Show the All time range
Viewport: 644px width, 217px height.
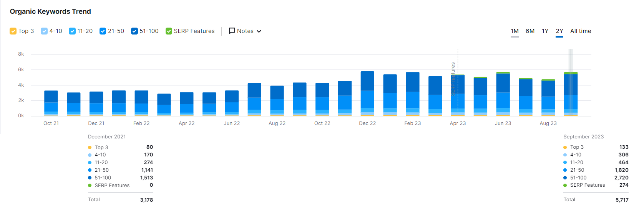[580, 31]
